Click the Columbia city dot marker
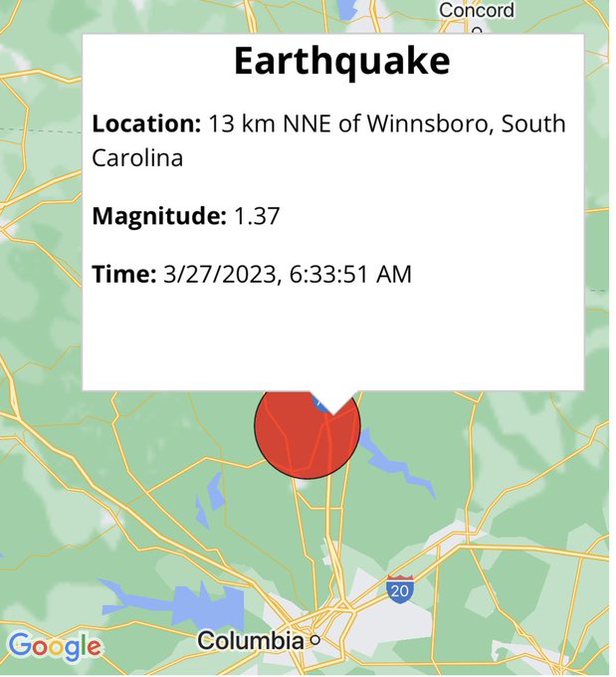Viewport: 616px width, 677px height. pyautogui.click(x=315, y=640)
